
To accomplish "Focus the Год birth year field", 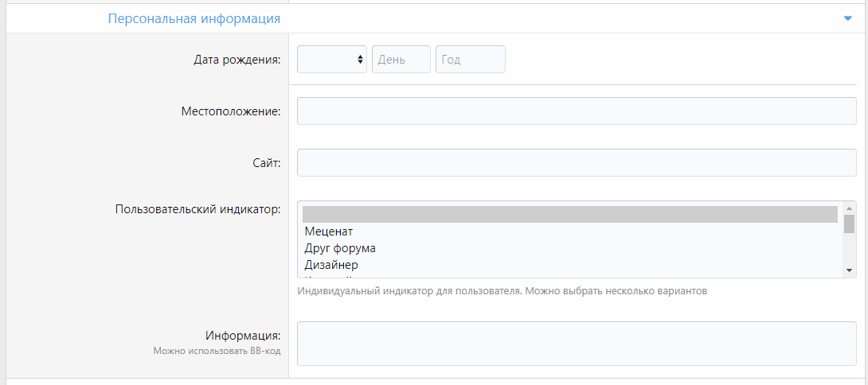I will 470,60.
